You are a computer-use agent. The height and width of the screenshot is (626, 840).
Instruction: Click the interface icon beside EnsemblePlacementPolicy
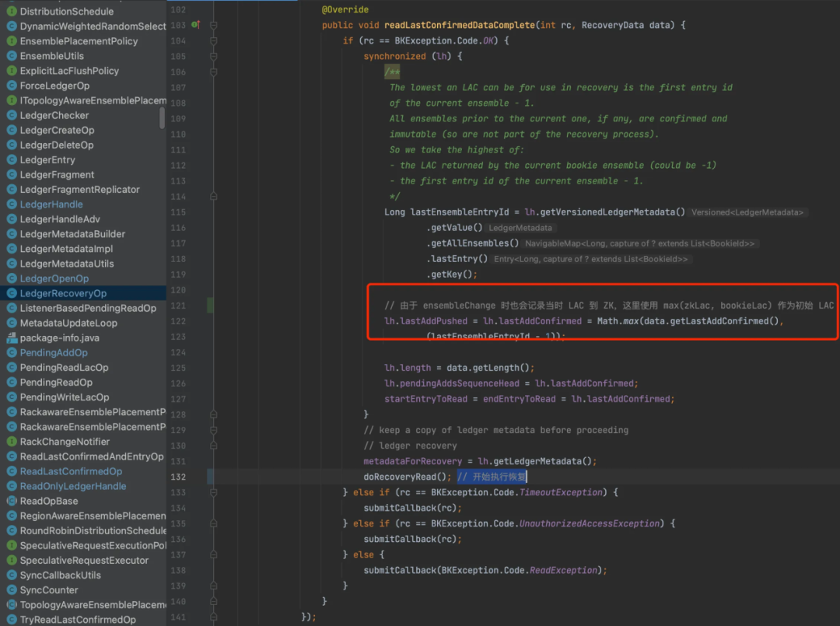point(11,41)
